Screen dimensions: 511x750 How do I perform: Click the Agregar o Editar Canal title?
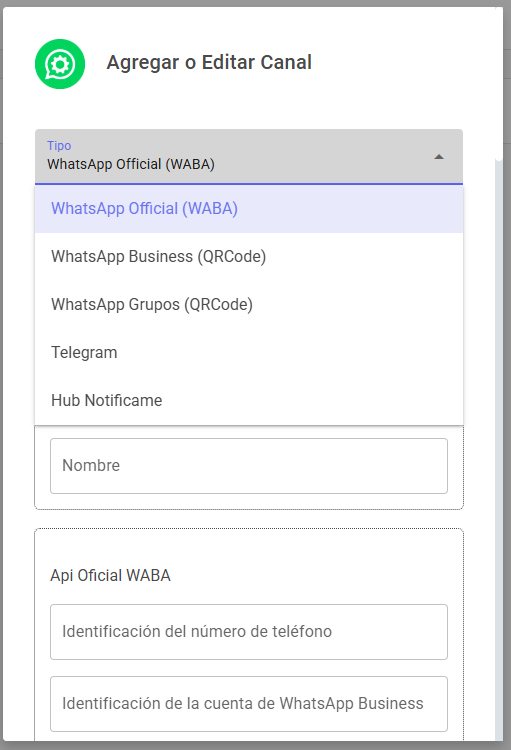[209, 63]
